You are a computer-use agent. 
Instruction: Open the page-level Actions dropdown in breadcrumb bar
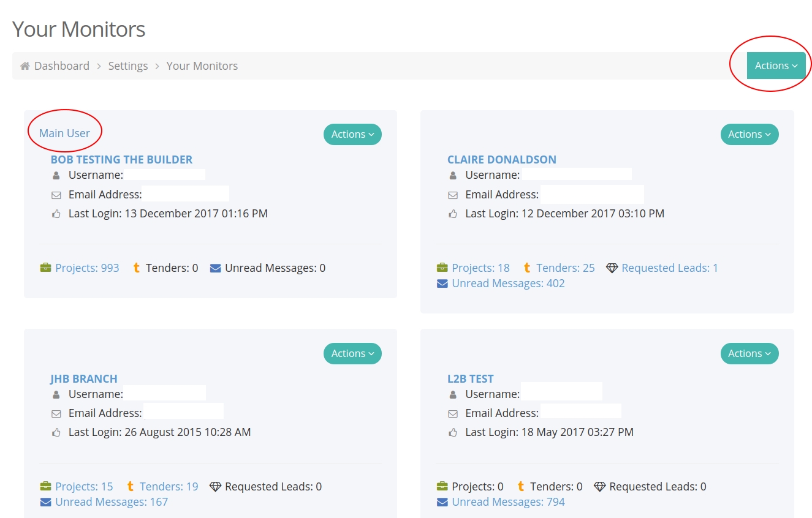click(x=776, y=66)
